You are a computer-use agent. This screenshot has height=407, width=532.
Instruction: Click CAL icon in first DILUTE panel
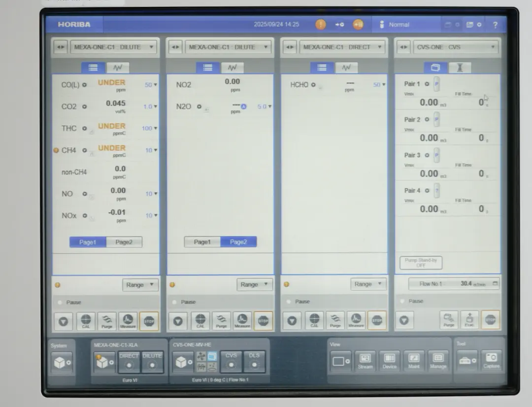[86, 321]
